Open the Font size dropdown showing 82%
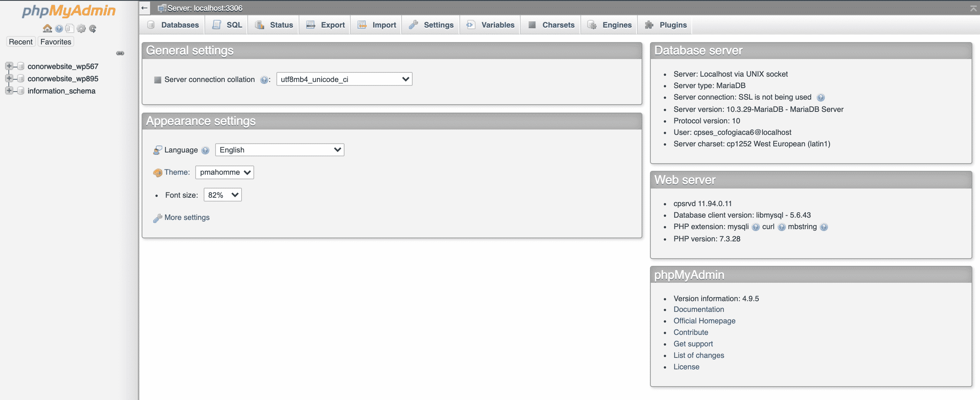Image resolution: width=980 pixels, height=400 pixels. point(222,195)
